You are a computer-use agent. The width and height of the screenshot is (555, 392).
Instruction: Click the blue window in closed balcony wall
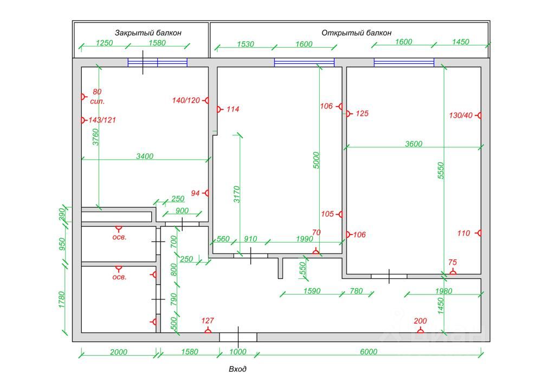[158, 63]
